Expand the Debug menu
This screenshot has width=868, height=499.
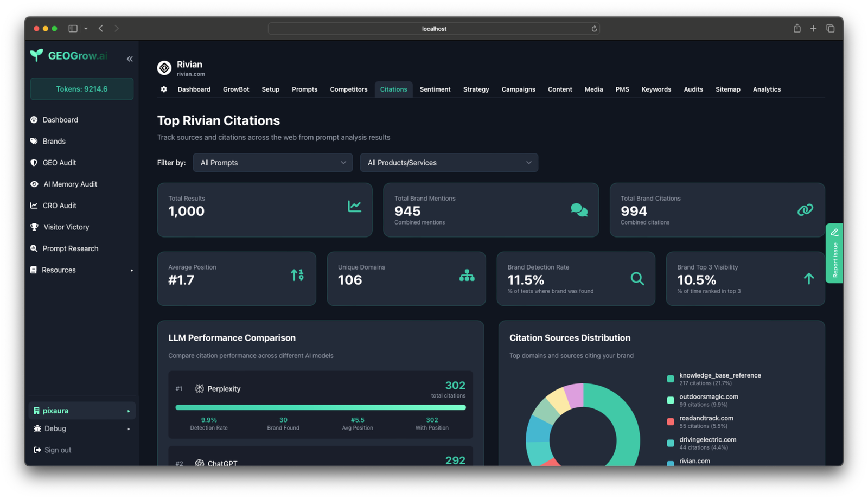click(x=81, y=428)
